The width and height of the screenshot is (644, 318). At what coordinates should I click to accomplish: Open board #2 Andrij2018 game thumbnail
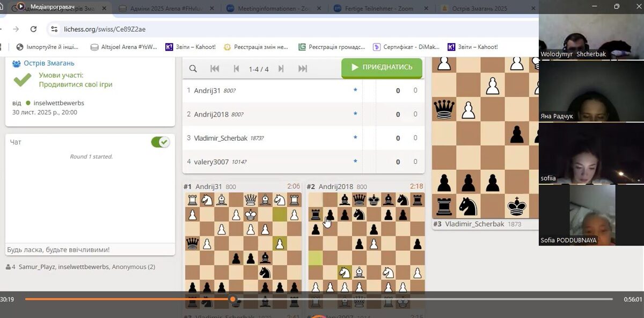click(x=365, y=247)
